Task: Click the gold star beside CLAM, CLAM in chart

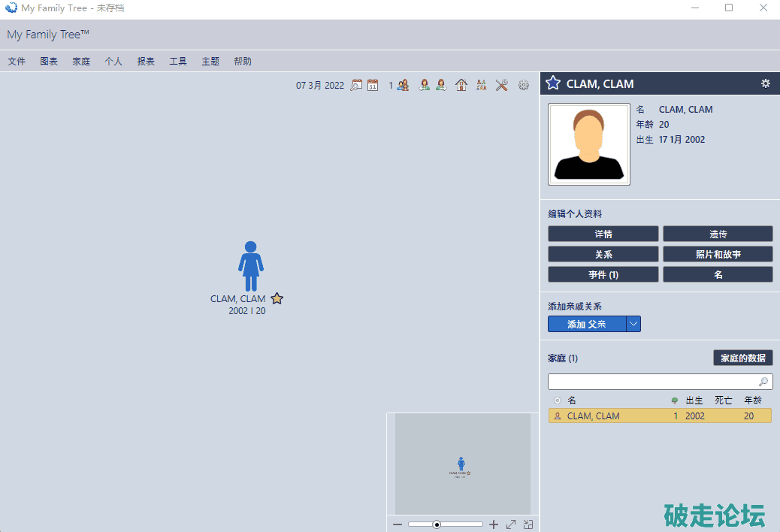Action: (x=277, y=298)
